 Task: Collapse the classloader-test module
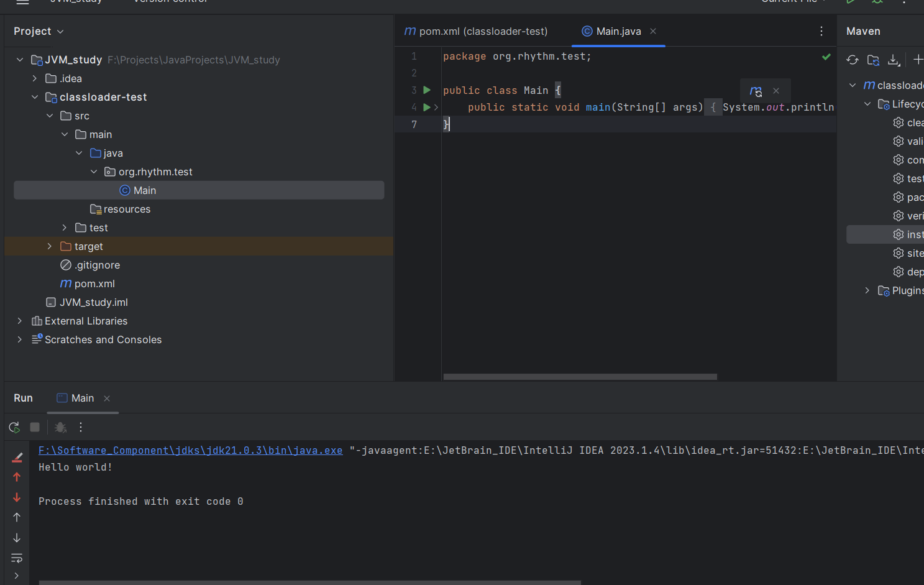tap(35, 97)
